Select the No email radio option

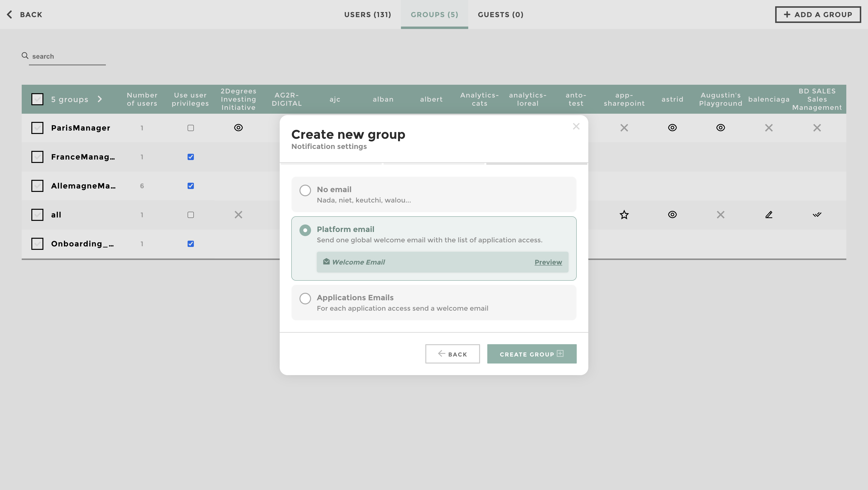coord(305,190)
